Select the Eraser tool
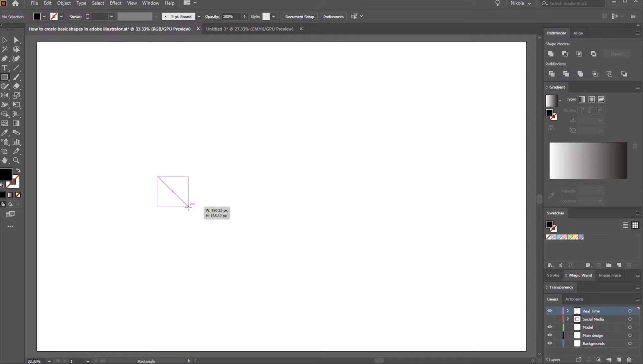Screen dimensions: 643x364 coord(16,86)
